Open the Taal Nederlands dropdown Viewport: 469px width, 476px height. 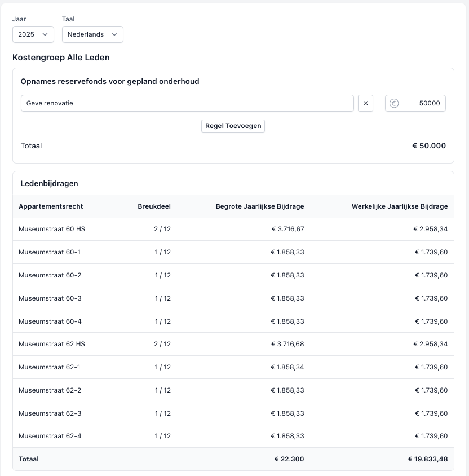click(92, 34)
